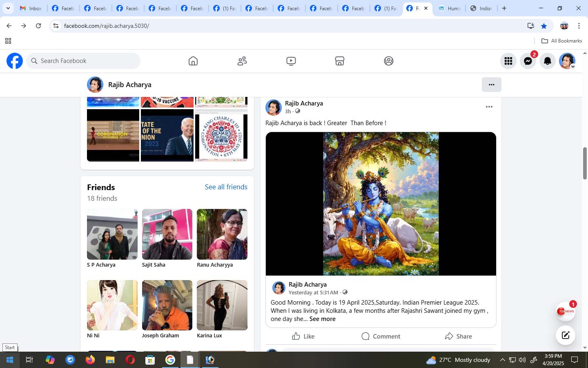Comment on the Krishna post
The width and height of the screenshot is (588, 368).
coord(381,336)
